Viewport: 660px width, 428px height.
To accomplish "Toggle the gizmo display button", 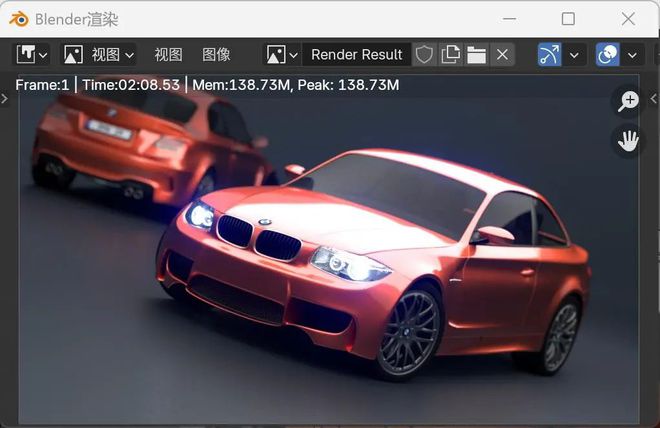I will pyautogui.click(x=550, y=55).
